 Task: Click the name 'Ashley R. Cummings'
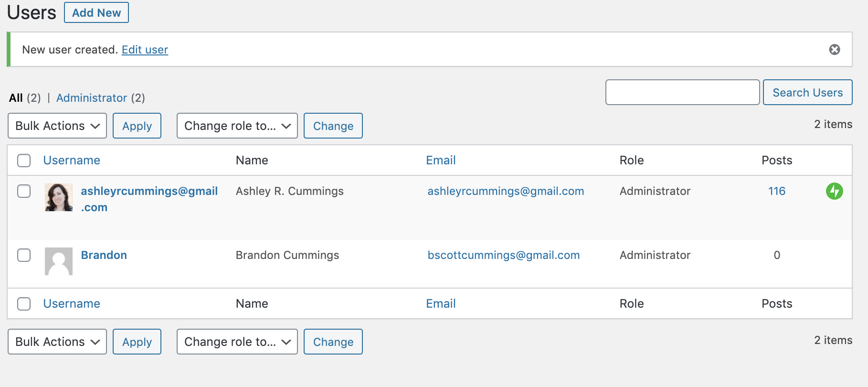point(290,191)
